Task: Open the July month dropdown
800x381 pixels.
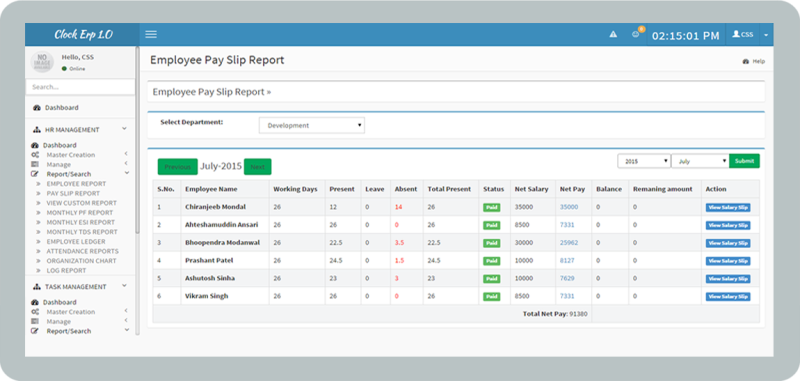Action: (x=701, y=161)
